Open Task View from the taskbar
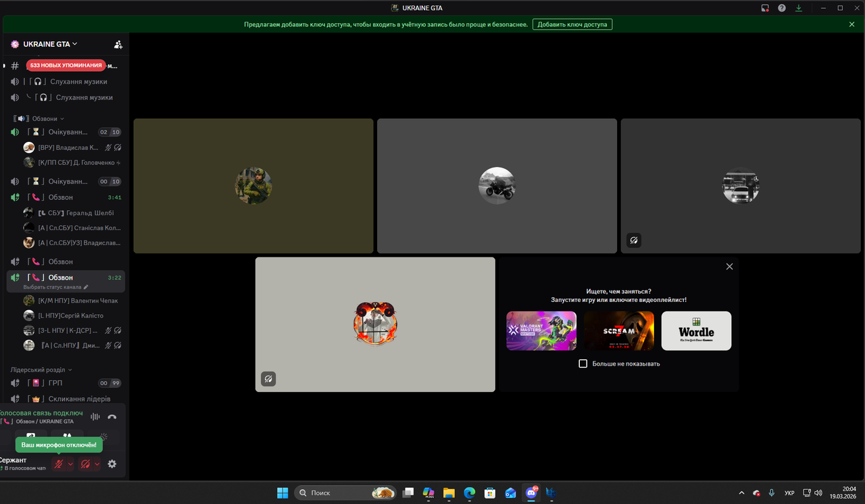The image size is (865, 504). (x=407, y=493)
